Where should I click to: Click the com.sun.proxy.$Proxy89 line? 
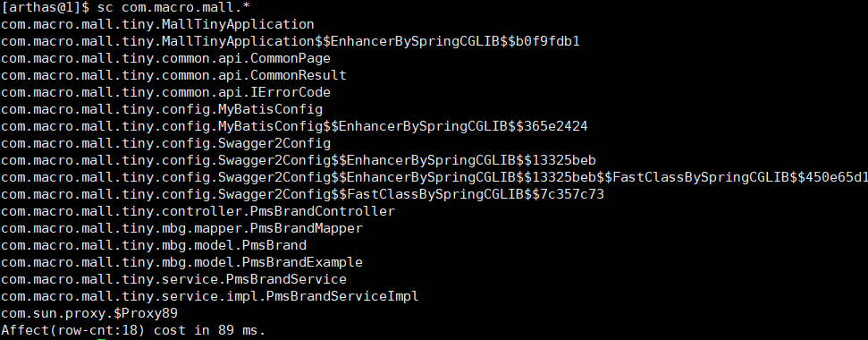click(x=89, y=313)
